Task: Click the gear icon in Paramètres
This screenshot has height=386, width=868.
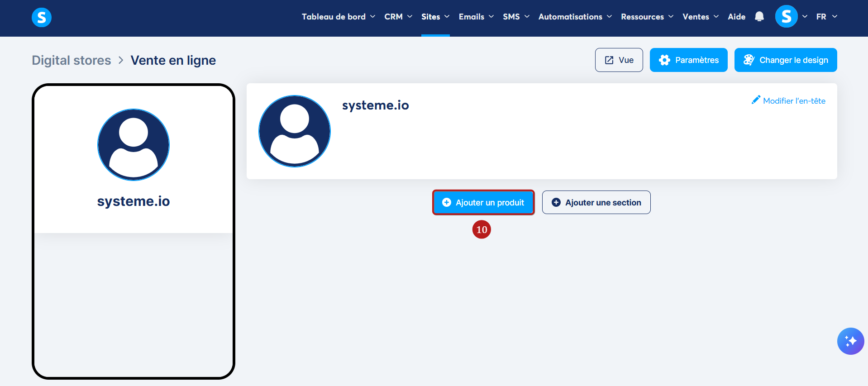Action: (x=664, y=60)
